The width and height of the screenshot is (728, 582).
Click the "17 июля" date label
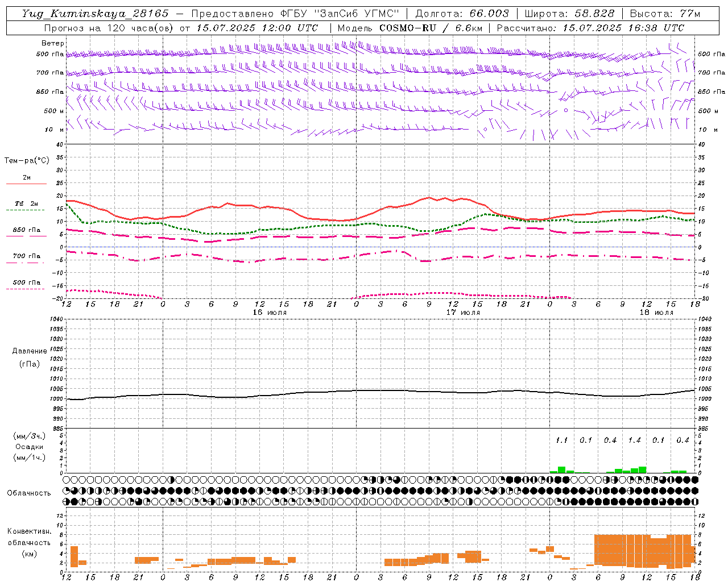coord(463,313)
